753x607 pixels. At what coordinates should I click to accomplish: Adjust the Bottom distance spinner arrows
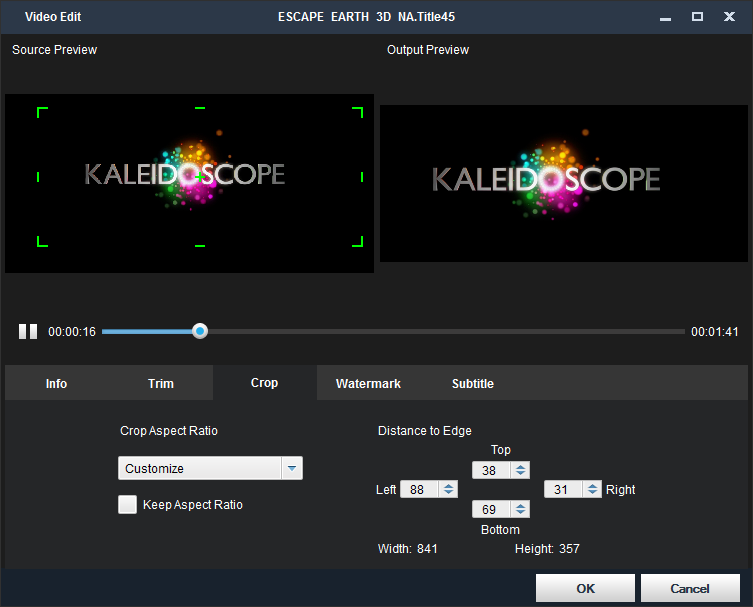click(521, 509)
